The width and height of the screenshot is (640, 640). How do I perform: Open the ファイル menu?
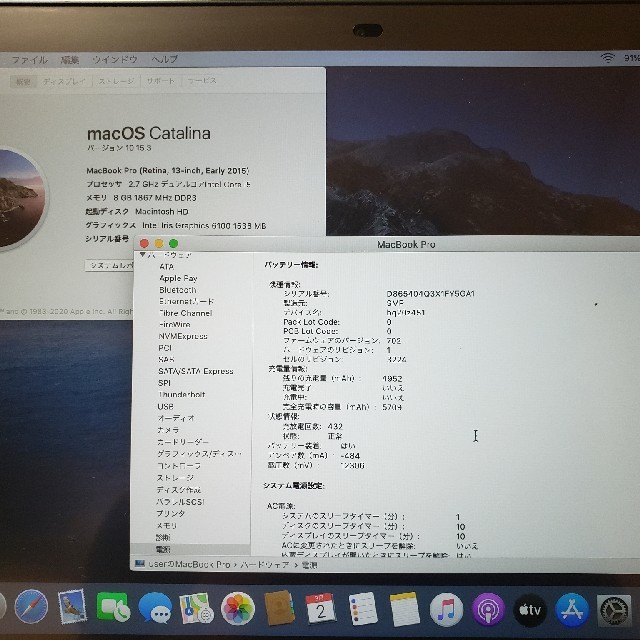click(x=29, y=60)
